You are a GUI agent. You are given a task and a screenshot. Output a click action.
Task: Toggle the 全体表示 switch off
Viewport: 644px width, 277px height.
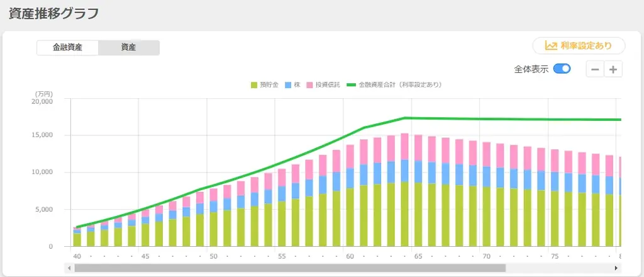[x=562, y=69]
